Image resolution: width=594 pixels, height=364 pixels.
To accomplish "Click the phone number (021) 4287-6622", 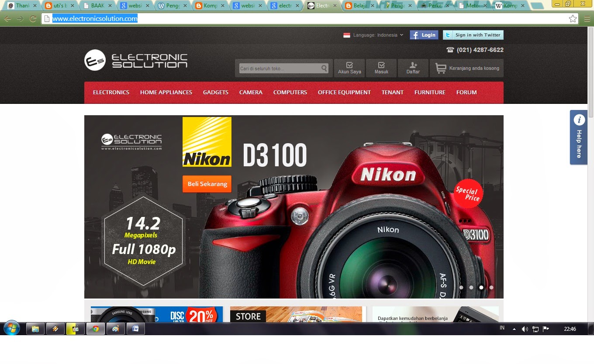I will pos(480,50).
